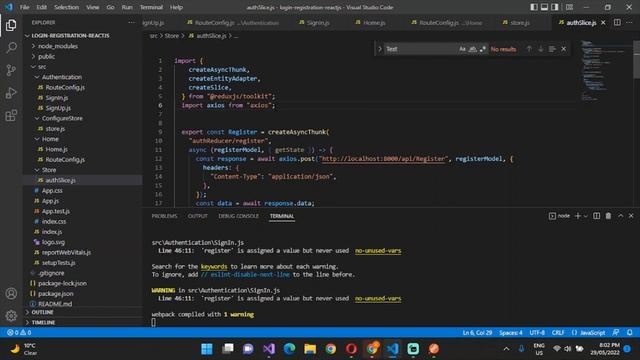Open the Selection menu
This screenshot has height=360, width=640.
[x=67, y=7]
